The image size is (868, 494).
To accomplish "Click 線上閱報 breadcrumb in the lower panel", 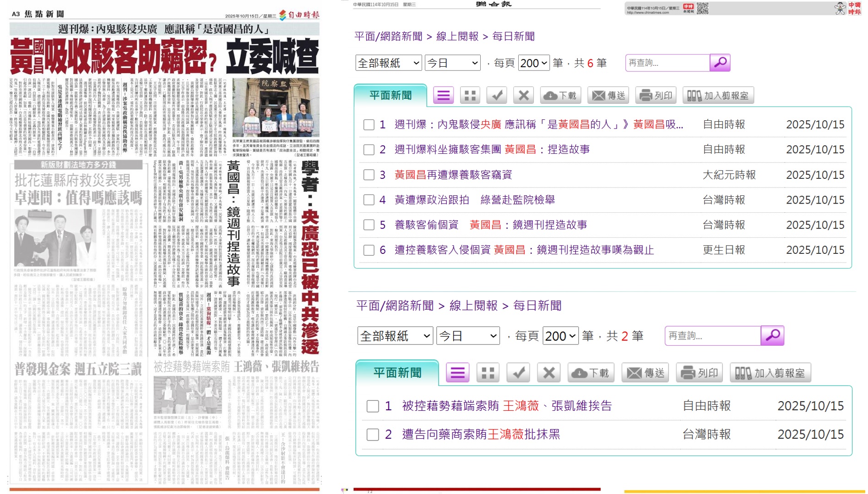I will click(473, 306).
